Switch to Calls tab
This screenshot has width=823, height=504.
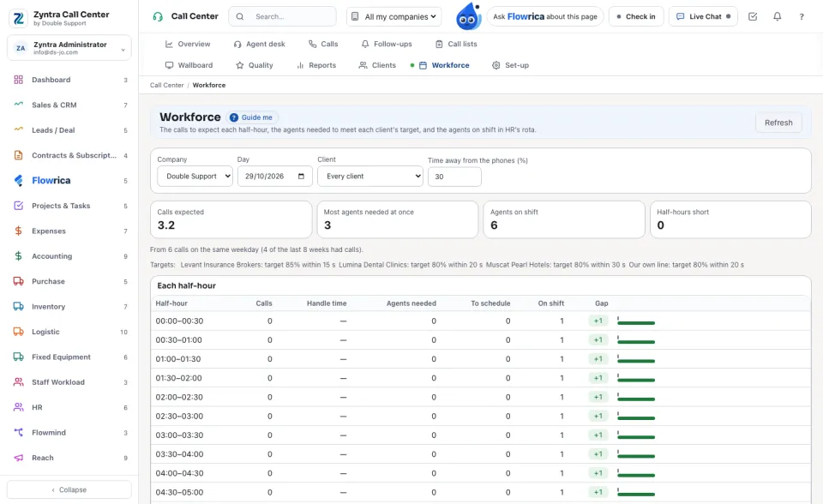323,44
